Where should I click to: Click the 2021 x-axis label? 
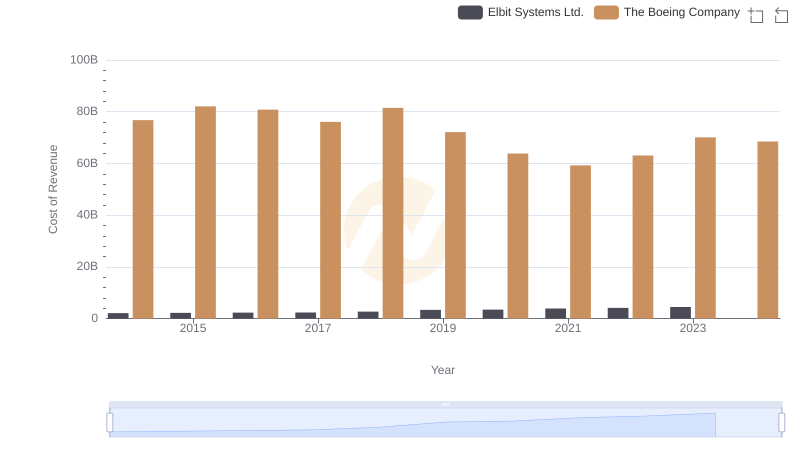pyautogui.click(x=568, y=328)
